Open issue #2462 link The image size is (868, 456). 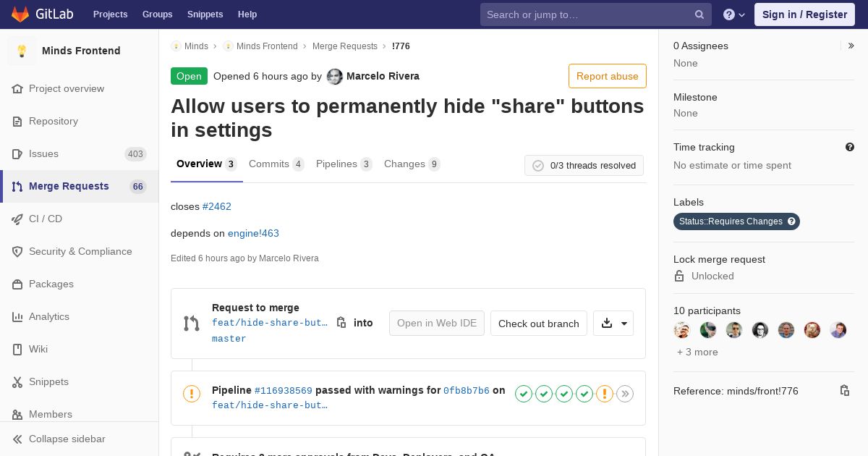(217, 206)
